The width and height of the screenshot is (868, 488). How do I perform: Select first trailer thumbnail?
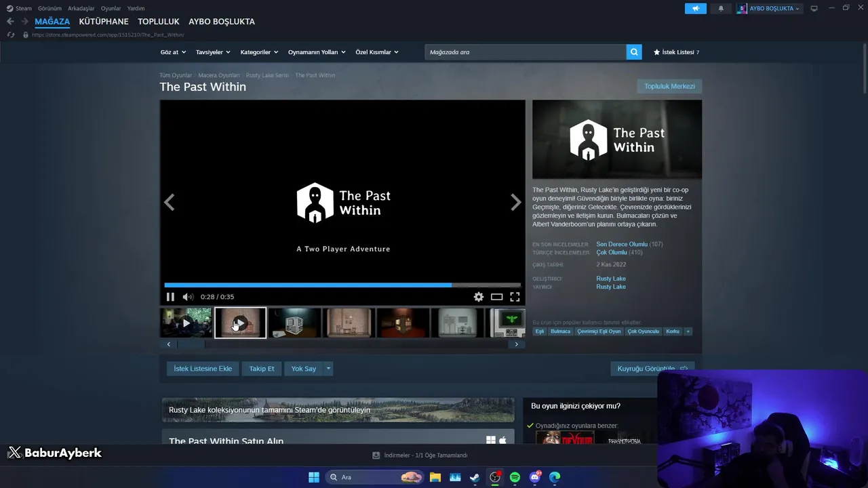(186, 323)
